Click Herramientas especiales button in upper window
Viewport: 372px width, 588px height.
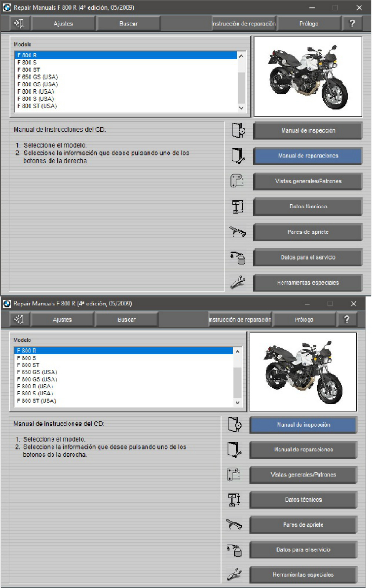click(308, 283)
